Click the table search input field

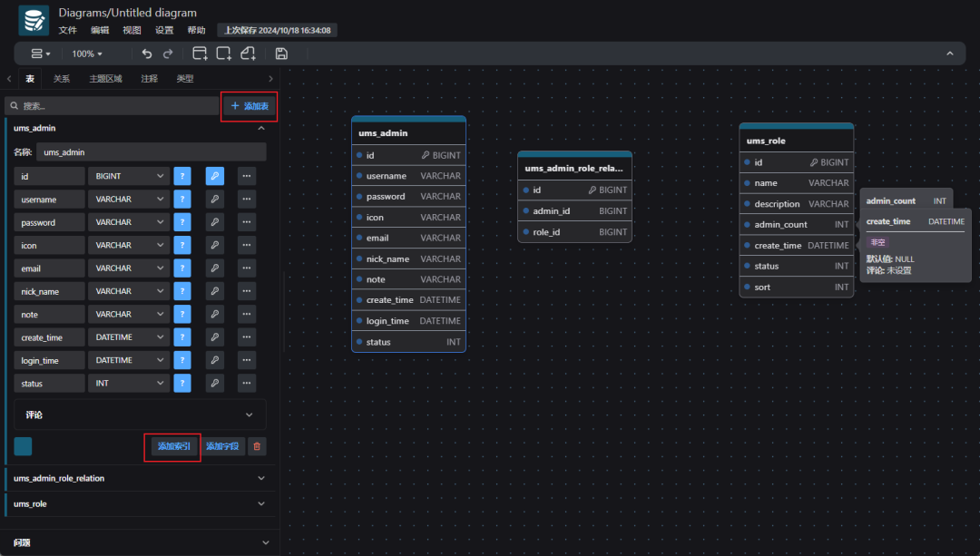(113, 106)
